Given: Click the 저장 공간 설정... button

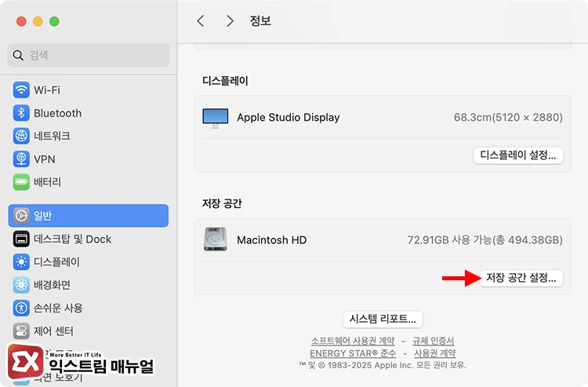Looking at the screenshot, I should click(521, 278).
